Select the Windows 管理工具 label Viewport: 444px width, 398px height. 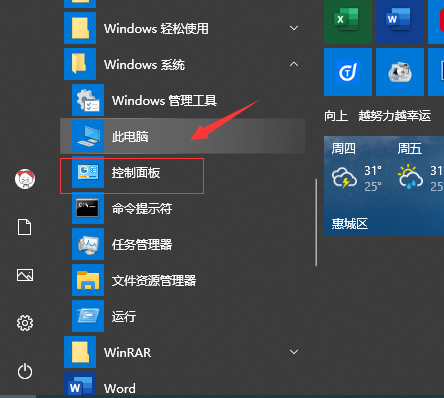164,100
